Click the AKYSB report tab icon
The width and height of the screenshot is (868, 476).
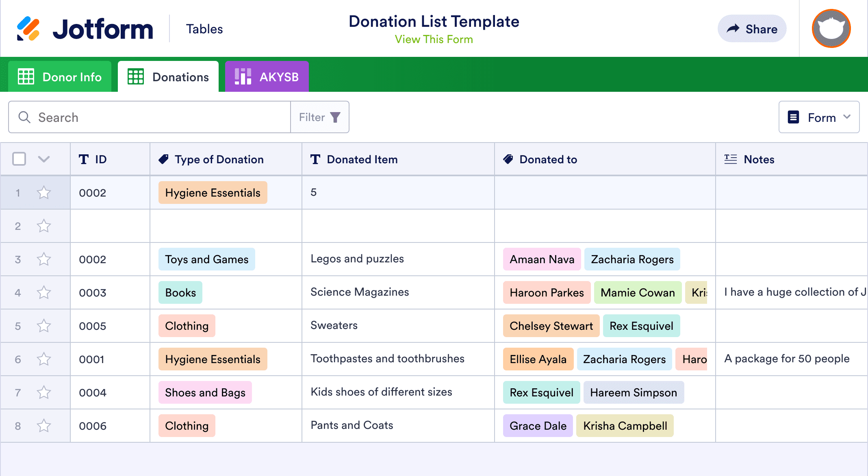[x=243, y=76]
